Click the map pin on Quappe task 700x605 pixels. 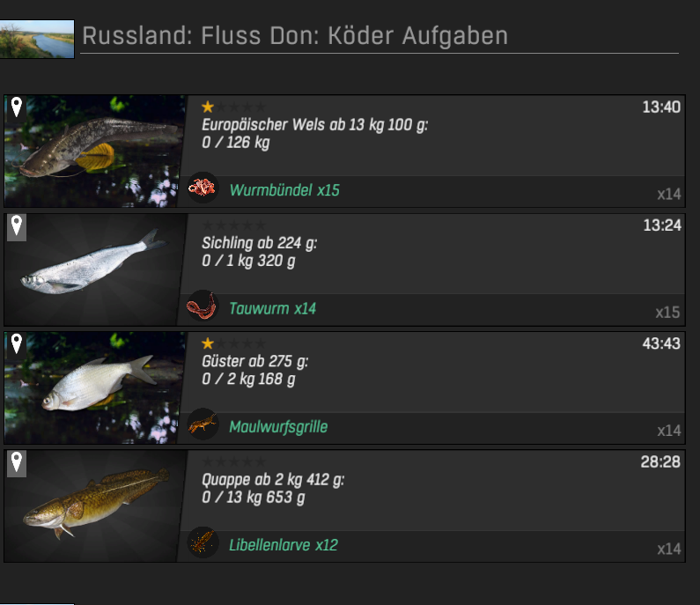(x=17, y=462)
